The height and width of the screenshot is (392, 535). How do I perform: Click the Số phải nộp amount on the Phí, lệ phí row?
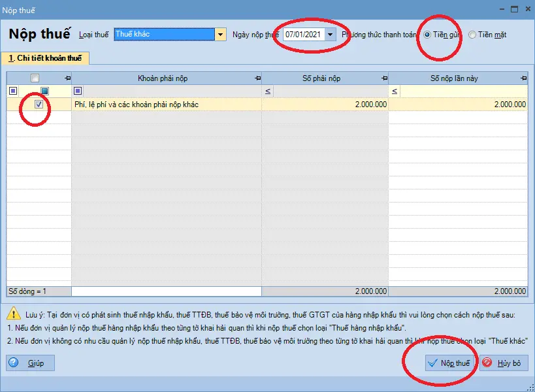click(325, 105)
